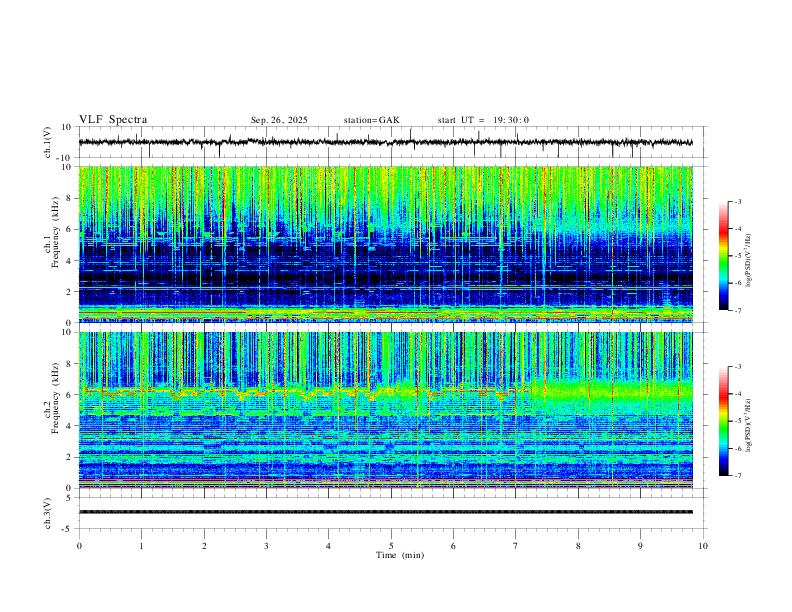Click the "6" tick on the ch.2 frequency axis
The height and width of the screenshot is (612, 792).
coord(70,395)
